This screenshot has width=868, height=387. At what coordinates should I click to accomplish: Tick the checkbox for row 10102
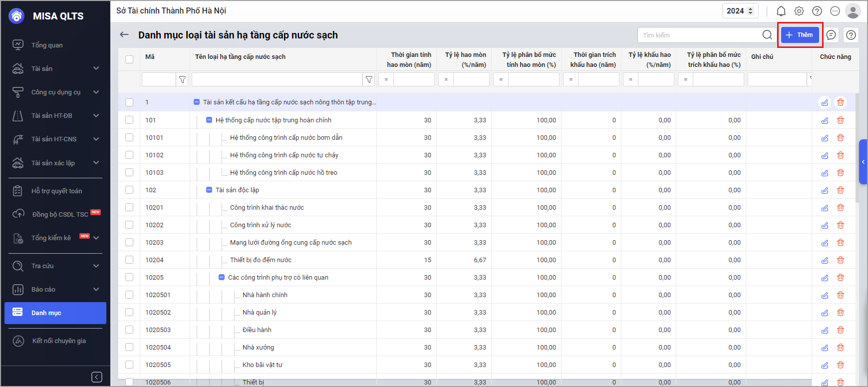pos(129,155)
